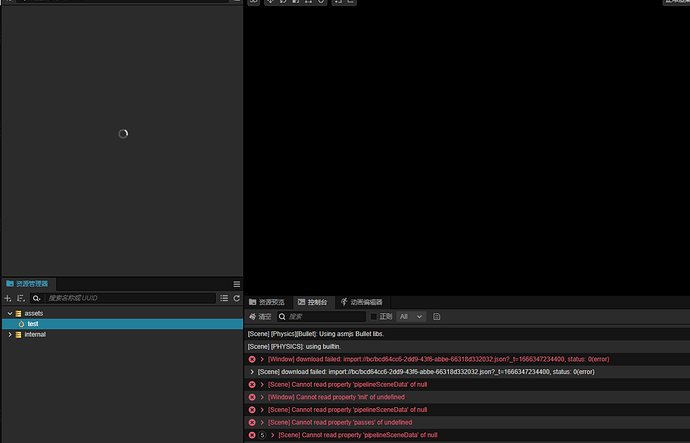Open the All log type dropdown

(411, 317)
